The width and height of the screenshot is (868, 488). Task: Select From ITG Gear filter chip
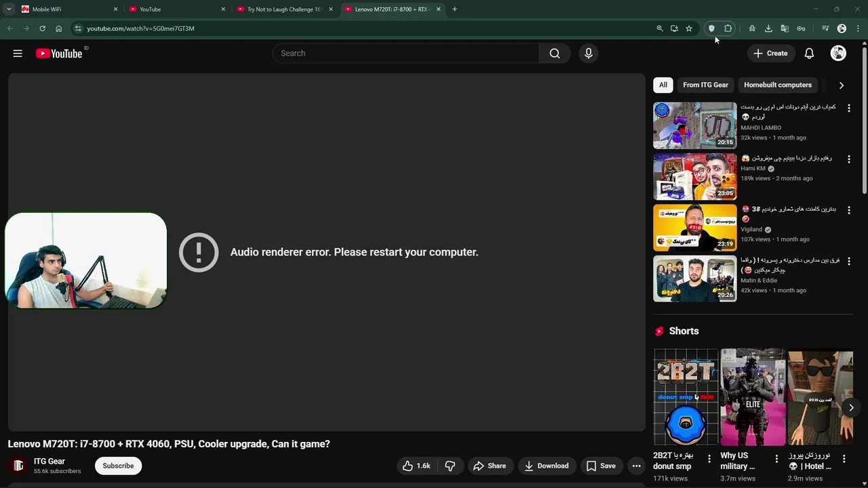[705, 85]
